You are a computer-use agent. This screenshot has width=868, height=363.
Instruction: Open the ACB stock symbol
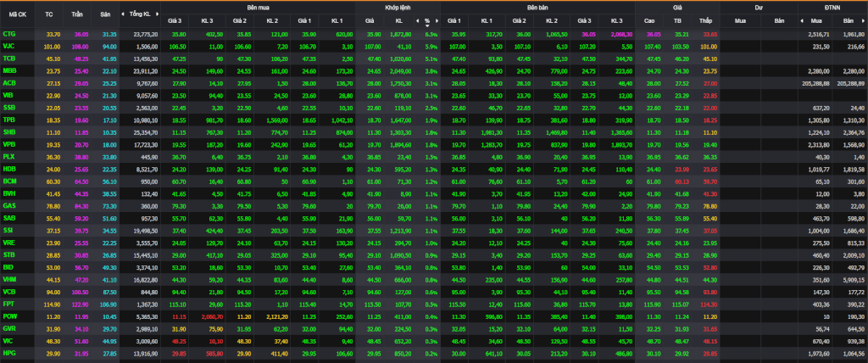(8, 83)
